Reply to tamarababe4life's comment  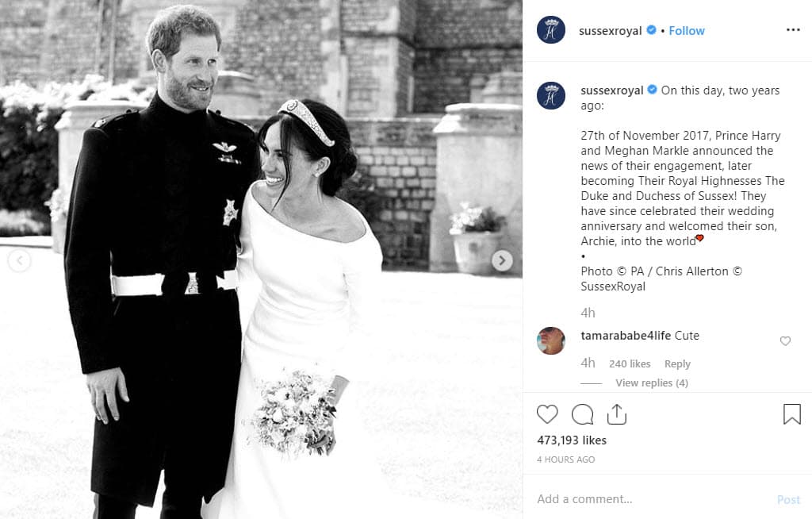tap(677, 363)
